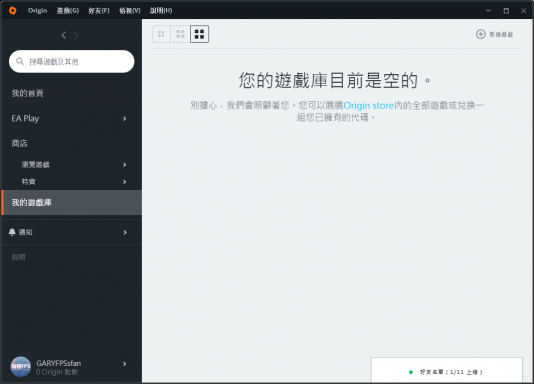Click the GARYFPSsfan profile avatar
The height and width of the screenshot is (384, 534).
pos(21,367)
